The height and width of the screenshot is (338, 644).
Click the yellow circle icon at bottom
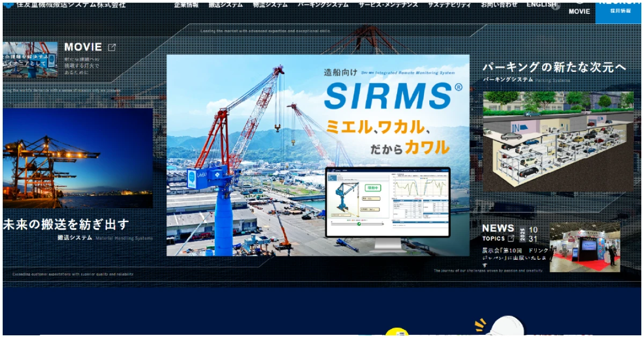[397, 333]
